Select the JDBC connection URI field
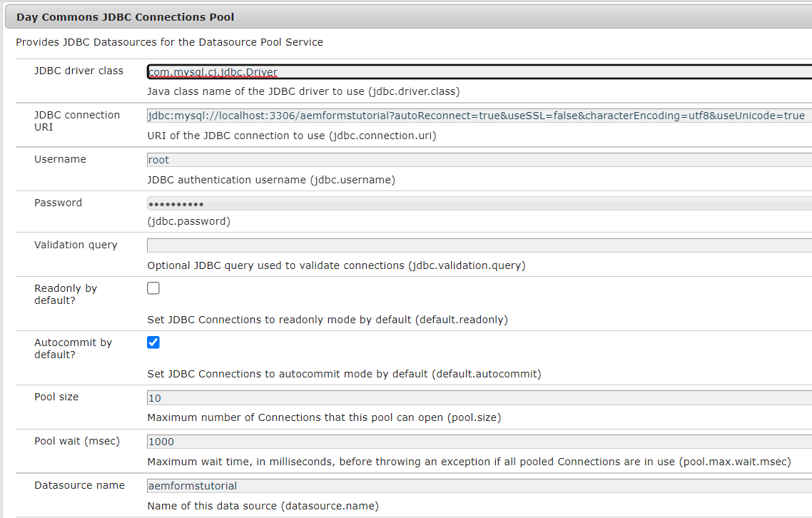The height and width of the screenshot is (518, 812). (428, 115)
